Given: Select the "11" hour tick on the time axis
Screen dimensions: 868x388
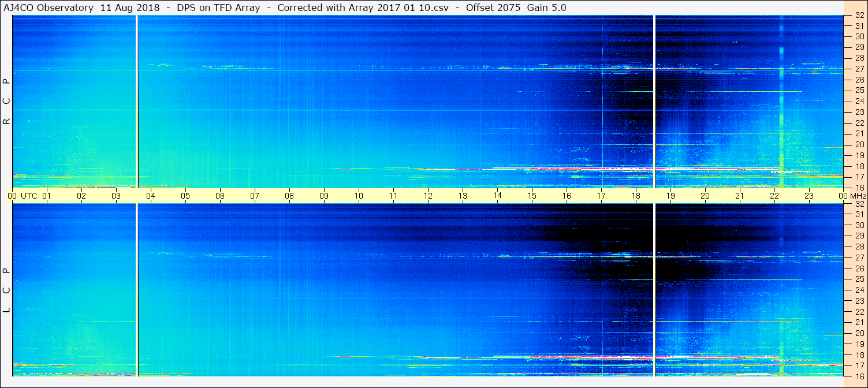Looking at the screenshot, I should click(393, 196).
